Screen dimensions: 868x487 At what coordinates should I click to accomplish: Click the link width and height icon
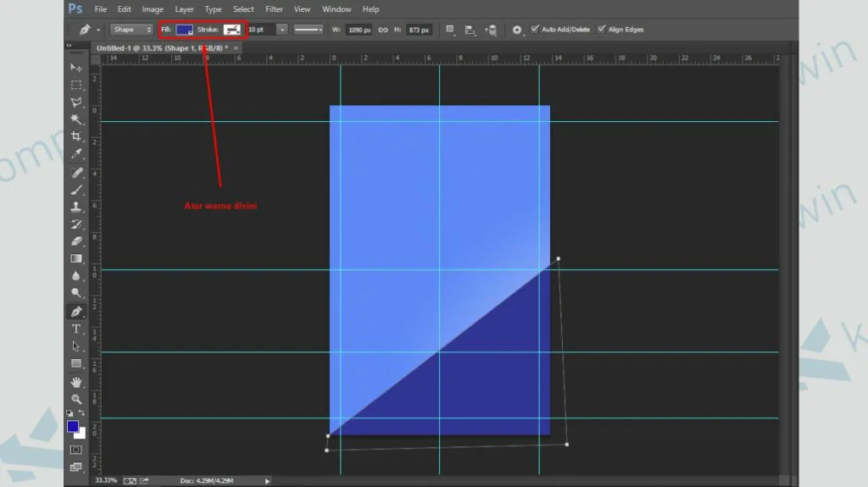[x=382, y=30]
